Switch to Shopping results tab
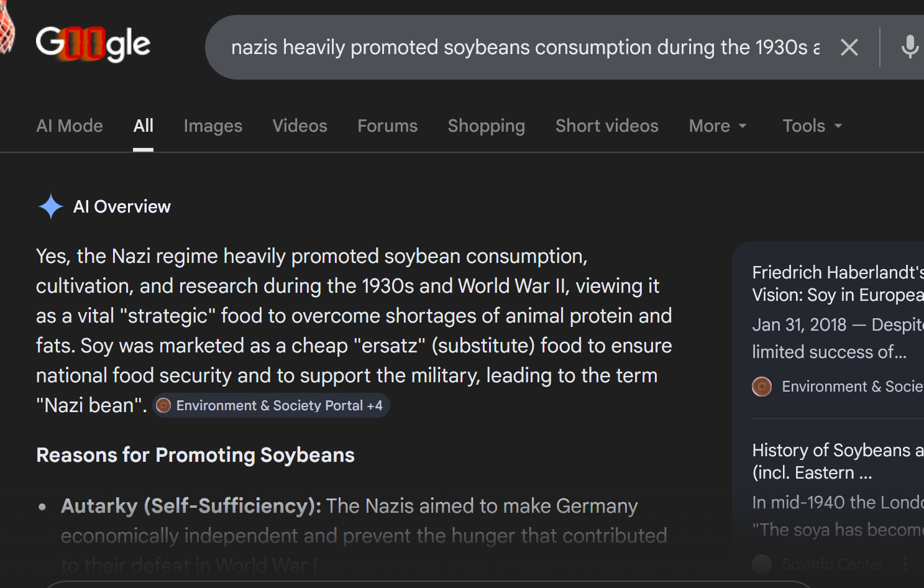This screenshot has height=588, width=924. click(x=486, y=126)
